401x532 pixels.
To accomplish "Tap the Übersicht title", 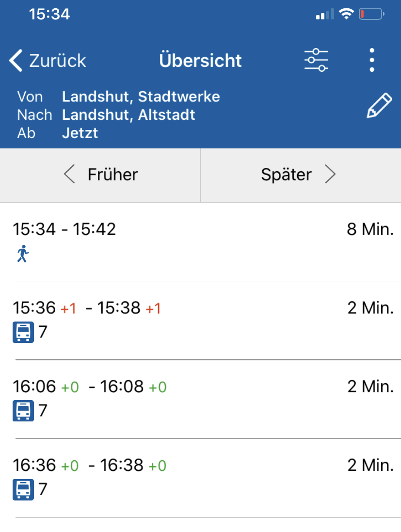I will tap(200, 61).
